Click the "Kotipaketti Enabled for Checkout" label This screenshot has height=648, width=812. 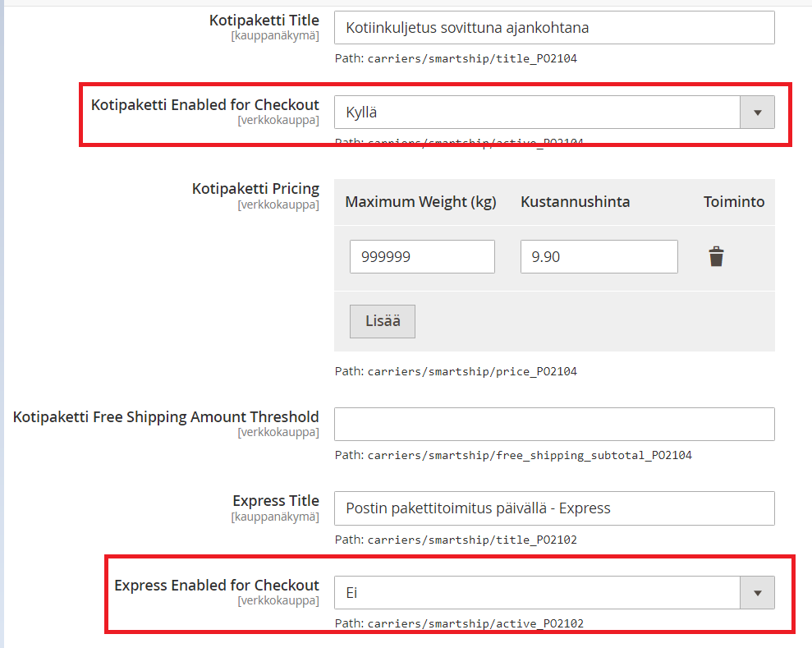coord(205,104)
